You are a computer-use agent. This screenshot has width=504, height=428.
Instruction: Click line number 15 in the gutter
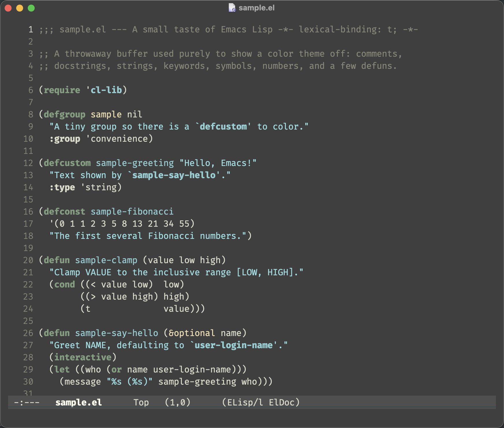click(28, 199)
